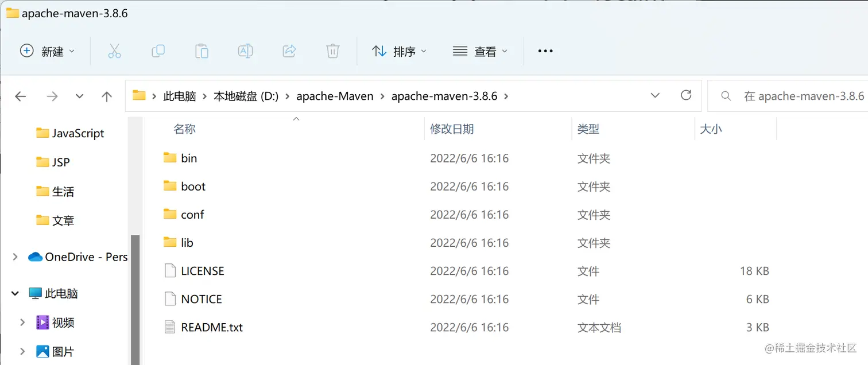Go up one level with up arrow

107,96
